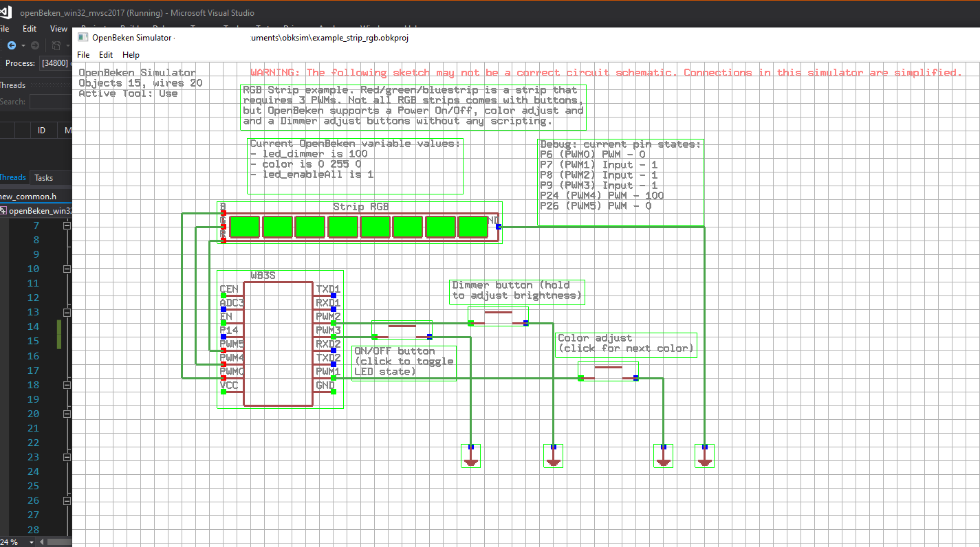
Task: Click the GND pin on WB3S
Action: click(334, 391)
